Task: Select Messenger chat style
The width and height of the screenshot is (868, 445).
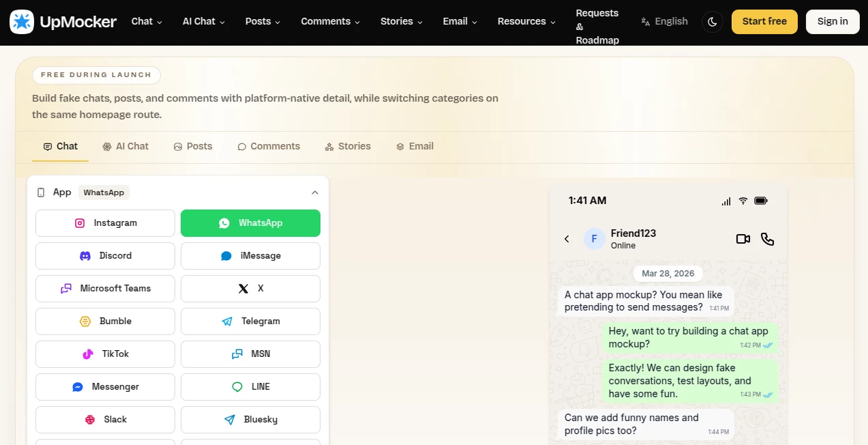Action: tap(105, 387)
